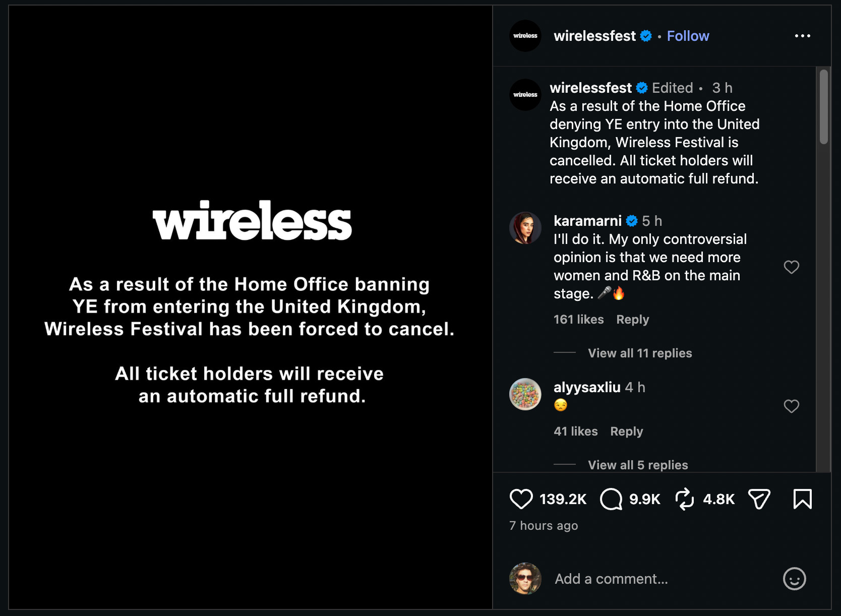Save the post with the bookmark icon

[802, 499]
